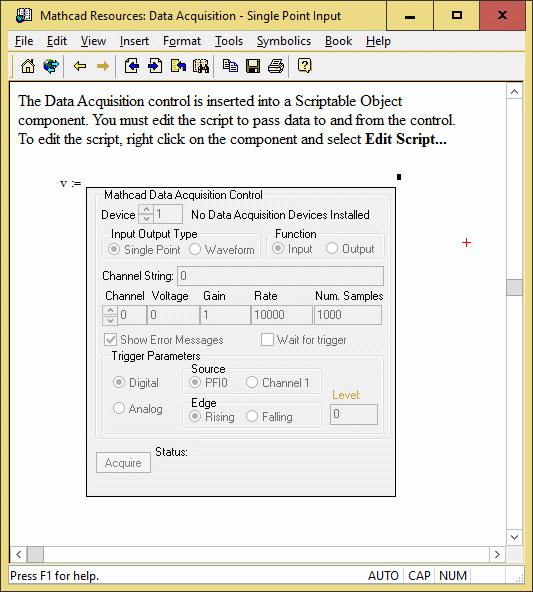Increase the Channel spinner value
The height and width of the screenshot is (592, 533).
(x=110, y=310)
